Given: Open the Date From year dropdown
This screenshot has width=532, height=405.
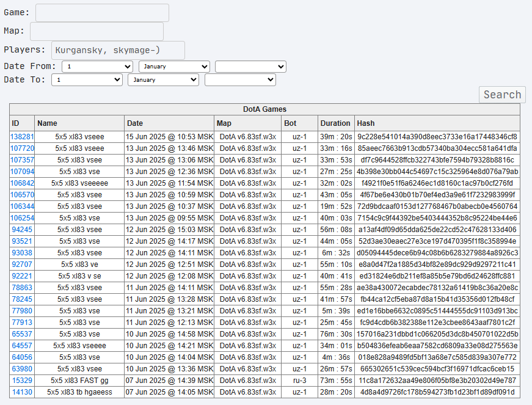Looking at the screenshot, I should 251,67.
